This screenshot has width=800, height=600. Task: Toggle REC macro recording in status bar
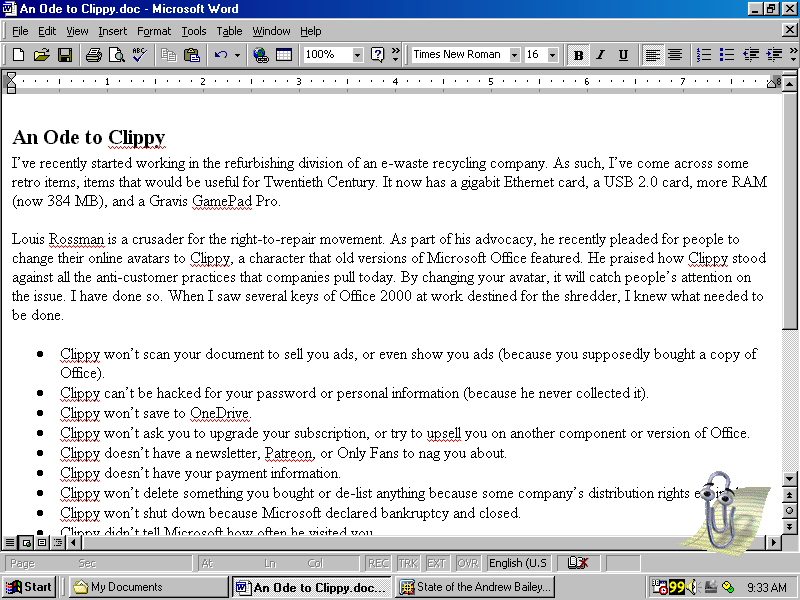(378, 563)
